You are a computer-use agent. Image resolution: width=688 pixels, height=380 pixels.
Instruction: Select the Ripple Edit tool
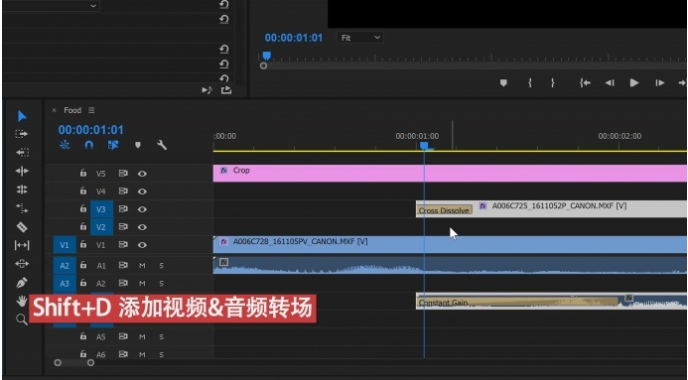pos(22,171)
